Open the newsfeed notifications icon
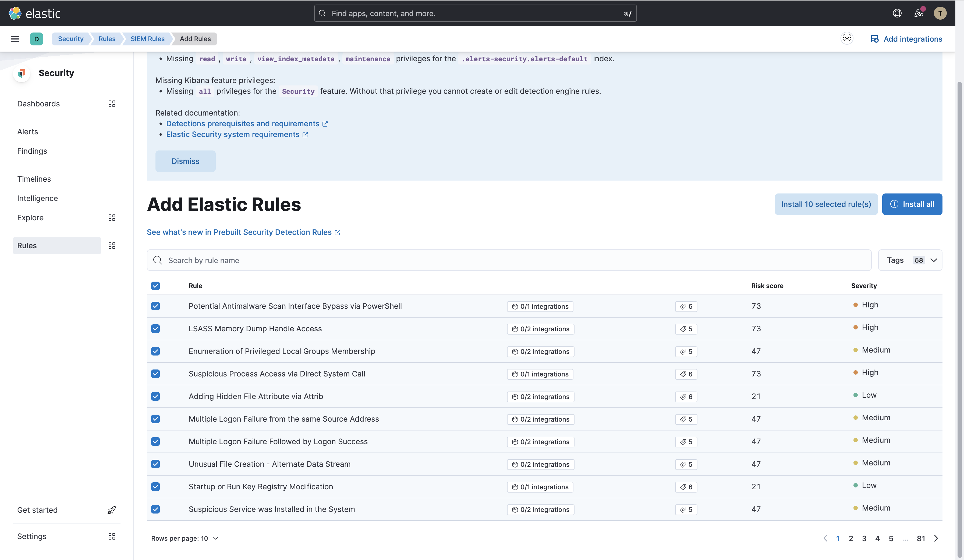This screenshot has height=560, width=964. (x=919, y=13)
